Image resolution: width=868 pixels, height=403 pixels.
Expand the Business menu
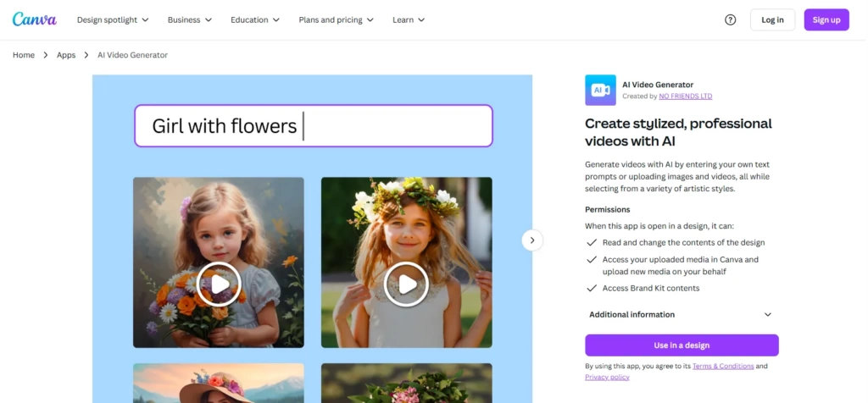click(190, 20)
